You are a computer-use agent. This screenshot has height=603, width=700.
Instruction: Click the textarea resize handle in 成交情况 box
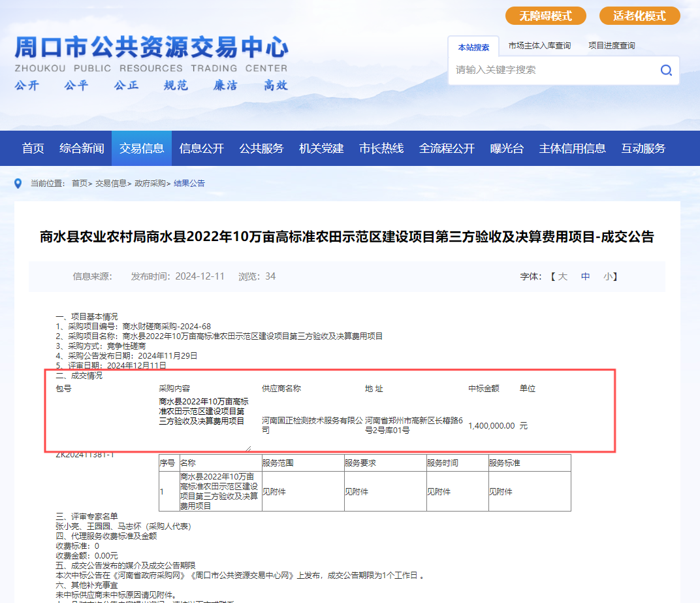(248, 448)
